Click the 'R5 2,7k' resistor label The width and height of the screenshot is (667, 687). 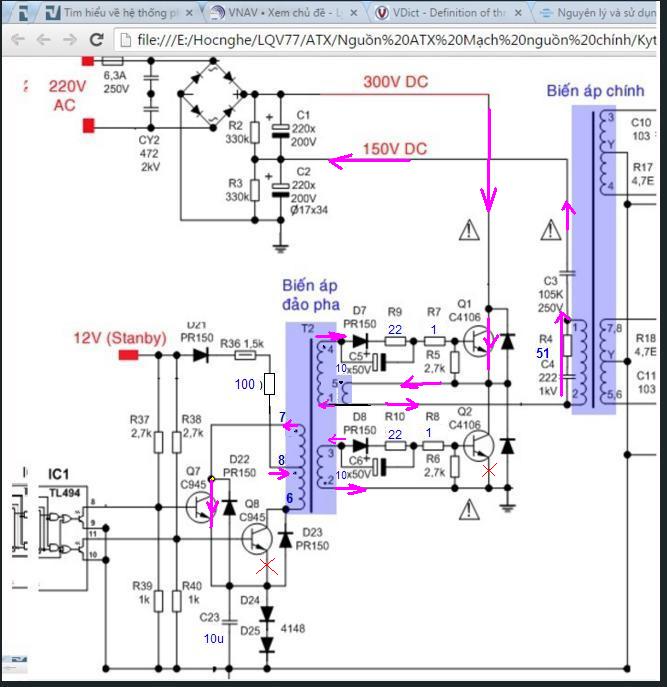(434, 361)
